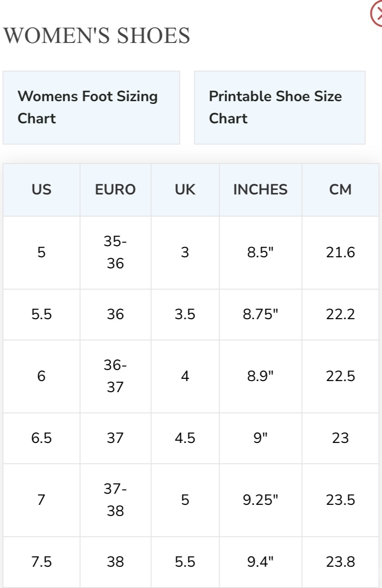Screen dimensions: 382x588
Task: Select the EURO 37-38 cell
Action: pos(115,500)
